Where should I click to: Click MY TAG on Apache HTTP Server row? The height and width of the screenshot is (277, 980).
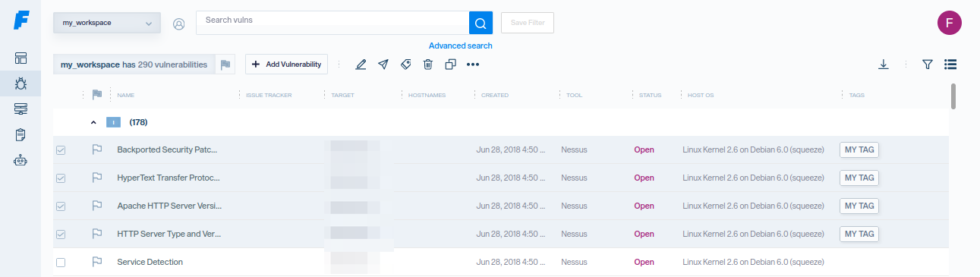(859, 206)
